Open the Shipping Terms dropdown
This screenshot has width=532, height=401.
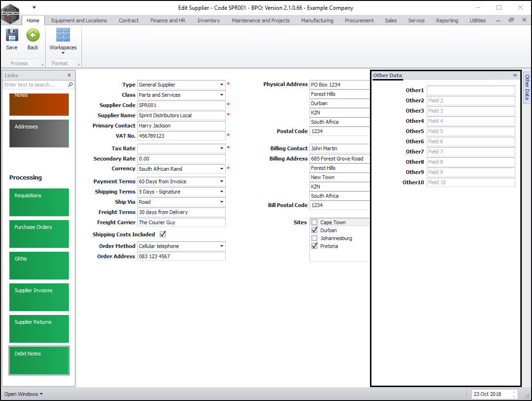coord(222,192)
